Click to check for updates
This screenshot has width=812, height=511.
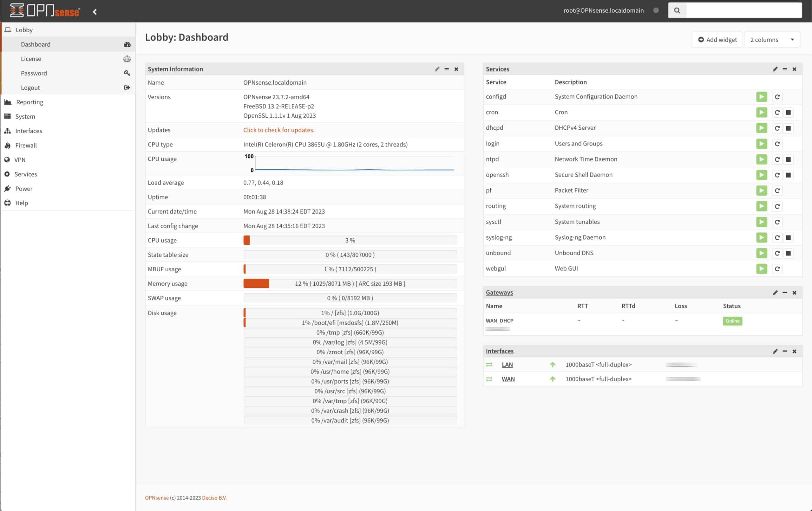click(x=279, y=130)
